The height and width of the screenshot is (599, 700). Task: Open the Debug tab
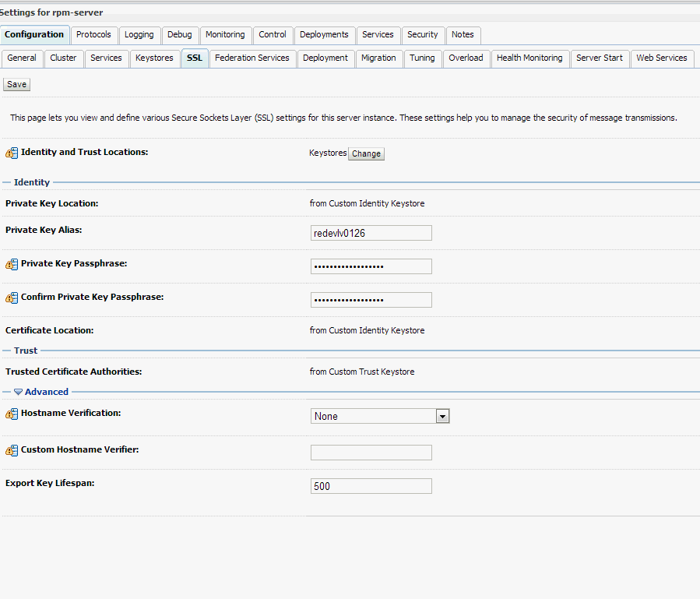tap(180, 35)
